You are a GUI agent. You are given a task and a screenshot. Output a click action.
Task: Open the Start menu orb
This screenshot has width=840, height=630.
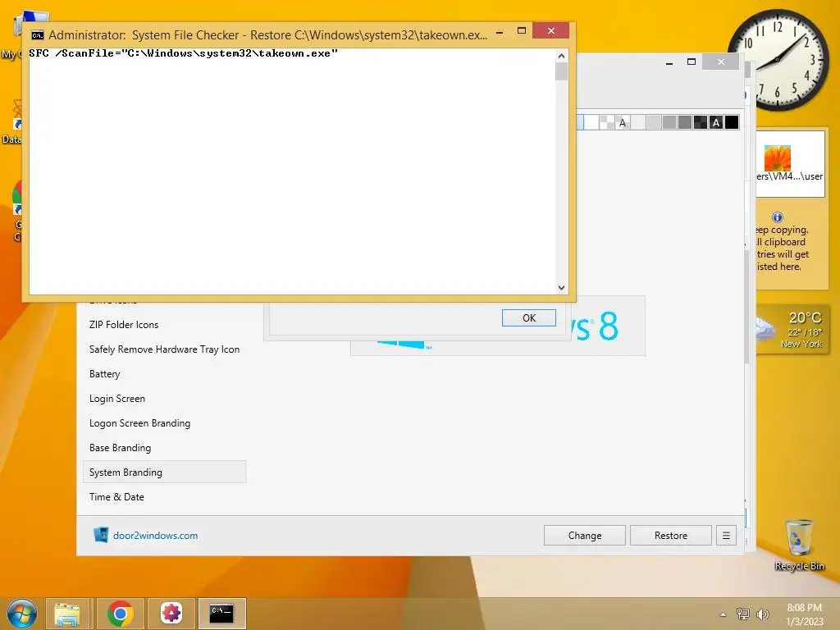point(21,614)
